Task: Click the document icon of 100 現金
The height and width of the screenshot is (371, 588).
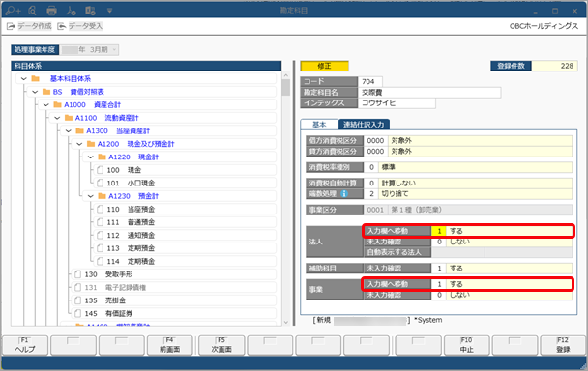Action: click(x=101, y=170)
